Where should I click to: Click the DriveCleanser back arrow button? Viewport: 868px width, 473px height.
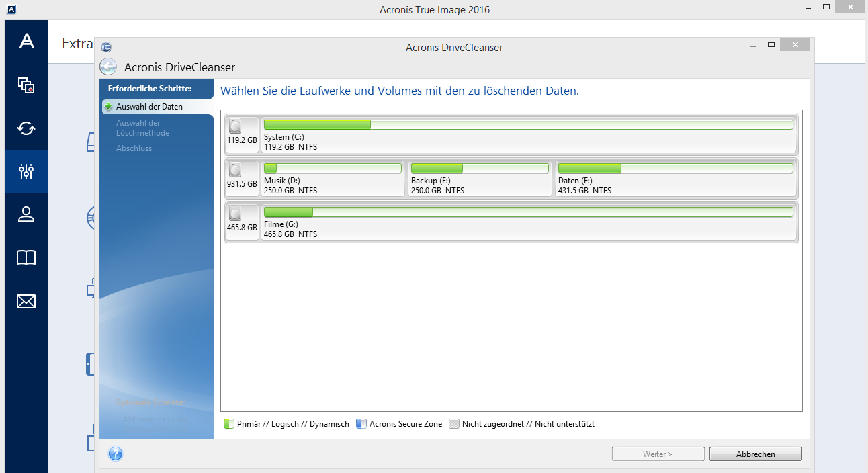point(107,67)
